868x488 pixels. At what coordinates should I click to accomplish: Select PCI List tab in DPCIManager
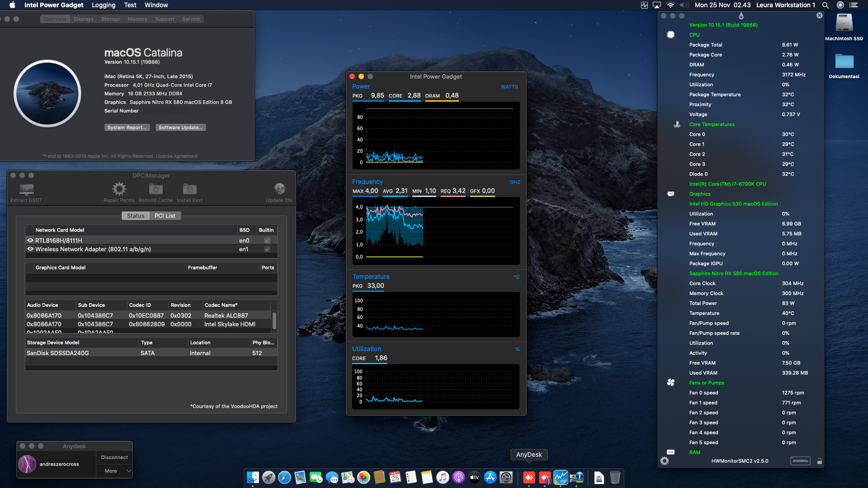pos(165,216)
